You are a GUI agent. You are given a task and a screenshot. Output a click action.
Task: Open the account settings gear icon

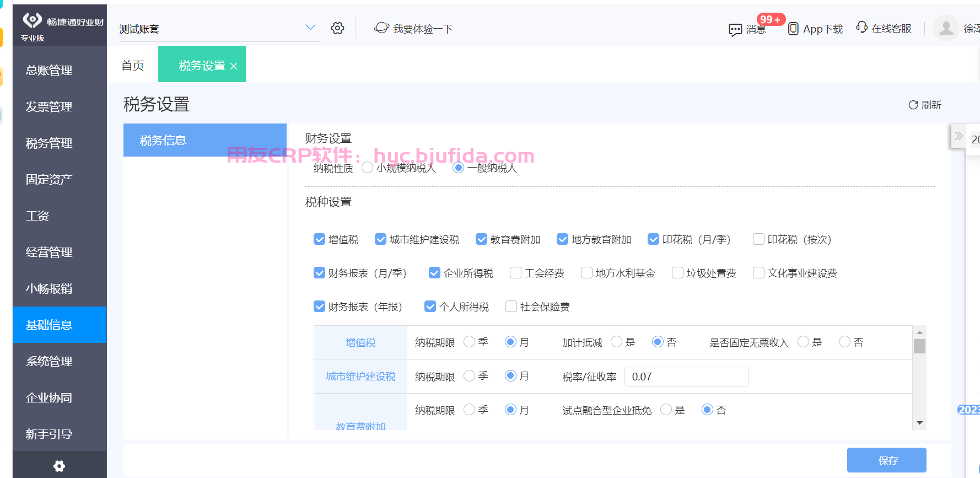[x=337, y=28]
